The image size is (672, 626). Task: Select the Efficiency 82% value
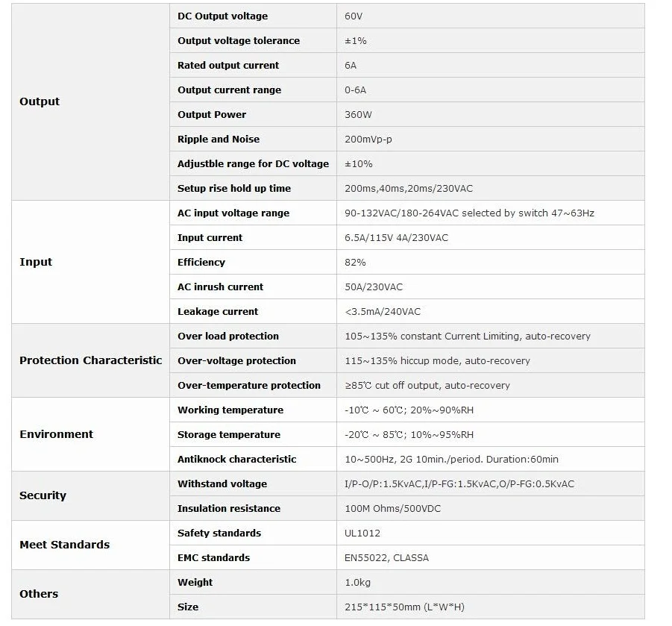[x=355, y=263]
